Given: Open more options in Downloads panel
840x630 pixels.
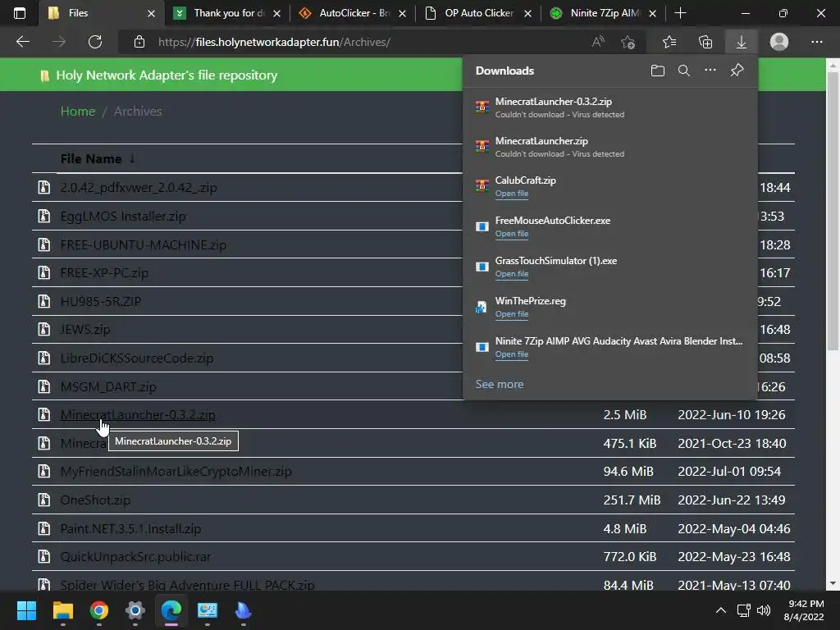Looking at the screenshot, I should tap(710, 71).
